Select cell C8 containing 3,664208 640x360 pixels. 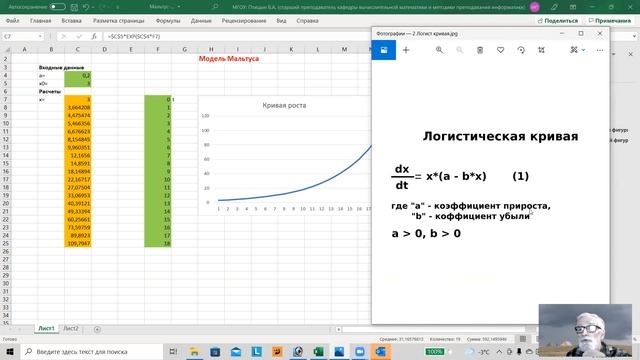point(78,107)
